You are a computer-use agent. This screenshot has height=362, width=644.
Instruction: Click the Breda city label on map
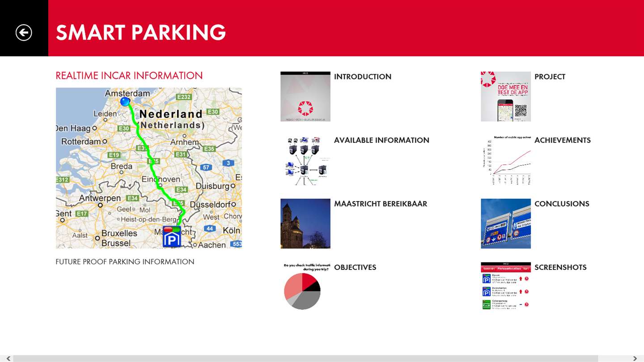121,166
